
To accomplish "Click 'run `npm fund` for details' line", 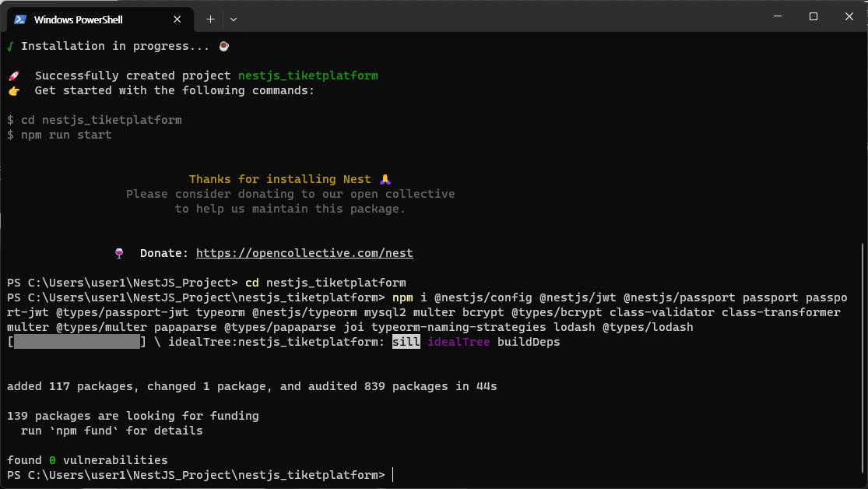I will pos(112,431).
